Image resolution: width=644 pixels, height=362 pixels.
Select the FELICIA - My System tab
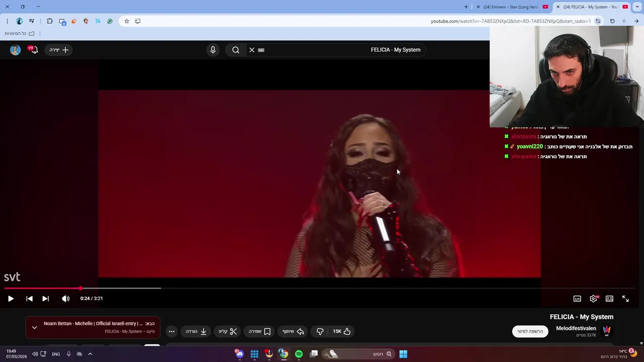coord(592,7)
